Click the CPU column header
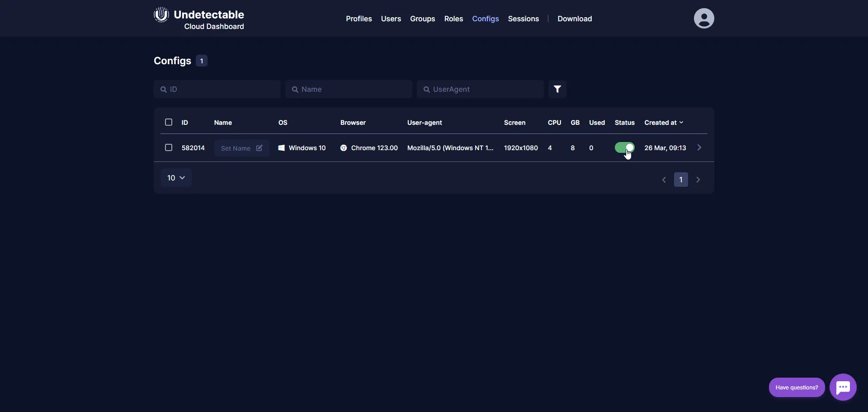Screen dimensions: 868x412 (554, 123)
